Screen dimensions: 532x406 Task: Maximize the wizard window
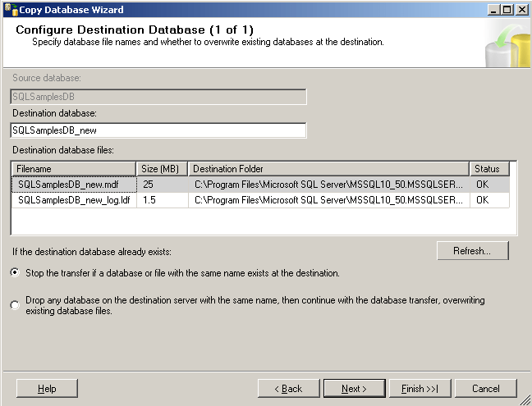507,10
